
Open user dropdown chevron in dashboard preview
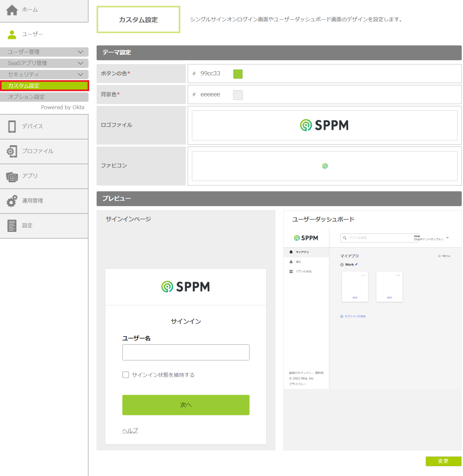448,238
